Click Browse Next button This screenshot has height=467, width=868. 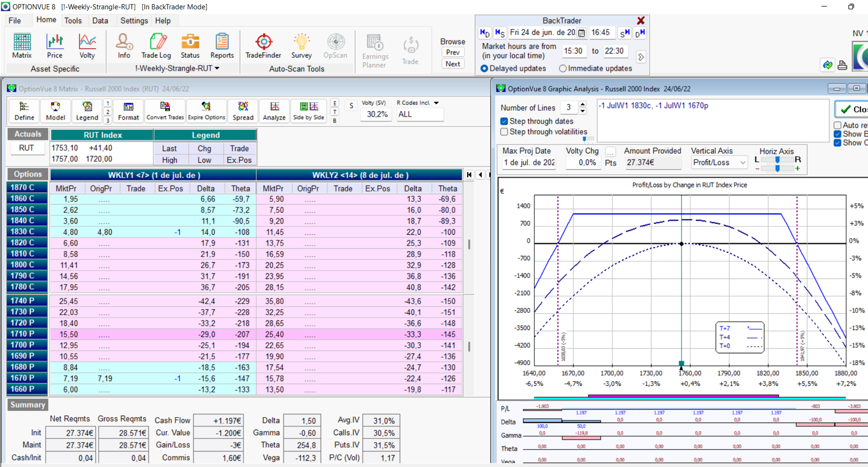(x=453, y=64)
